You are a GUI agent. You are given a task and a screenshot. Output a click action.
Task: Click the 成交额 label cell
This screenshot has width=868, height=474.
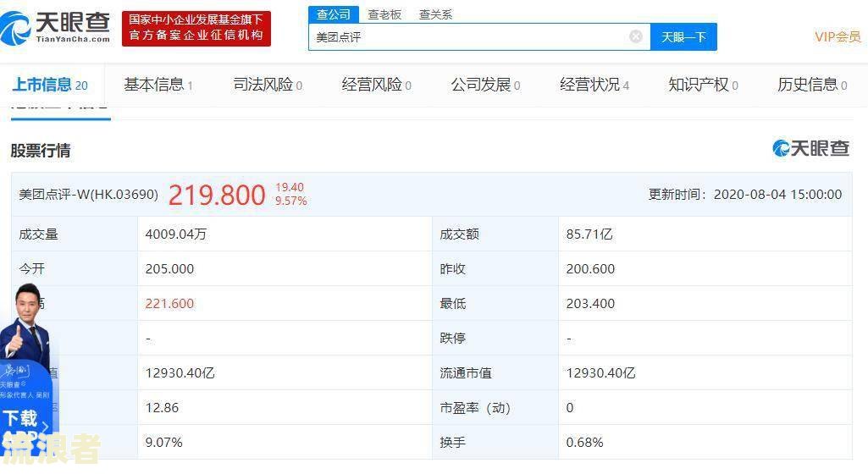495,234
